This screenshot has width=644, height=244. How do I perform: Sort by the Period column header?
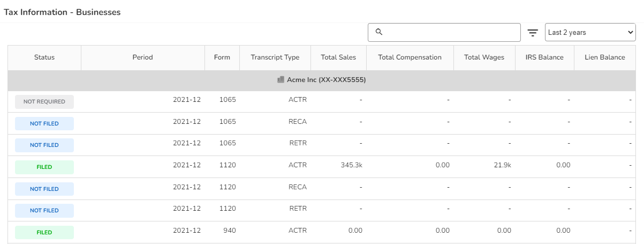click(x=142, y=57)
